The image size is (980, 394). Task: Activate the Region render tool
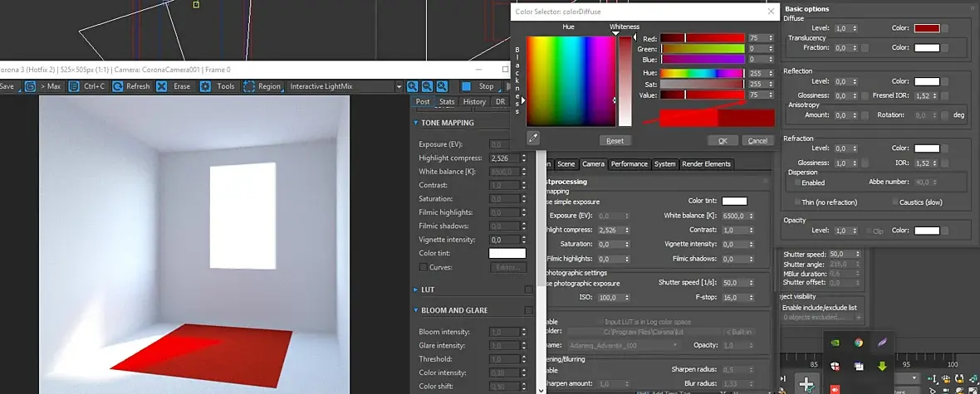tap(262, 86)
